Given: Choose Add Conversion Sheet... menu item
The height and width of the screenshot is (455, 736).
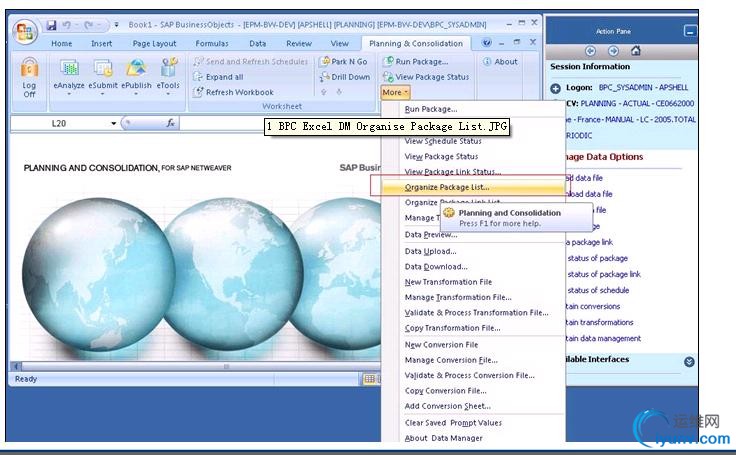Looking at the screenshot, I should point(448,406).
